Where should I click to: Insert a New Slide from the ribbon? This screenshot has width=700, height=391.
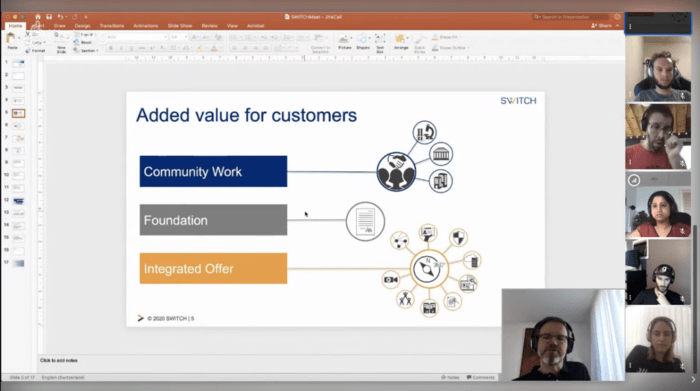tap(61, 43)
